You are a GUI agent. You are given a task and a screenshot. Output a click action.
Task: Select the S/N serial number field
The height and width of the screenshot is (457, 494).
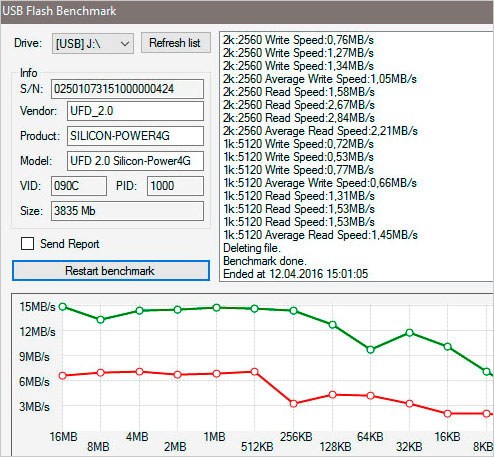[127, 89]
